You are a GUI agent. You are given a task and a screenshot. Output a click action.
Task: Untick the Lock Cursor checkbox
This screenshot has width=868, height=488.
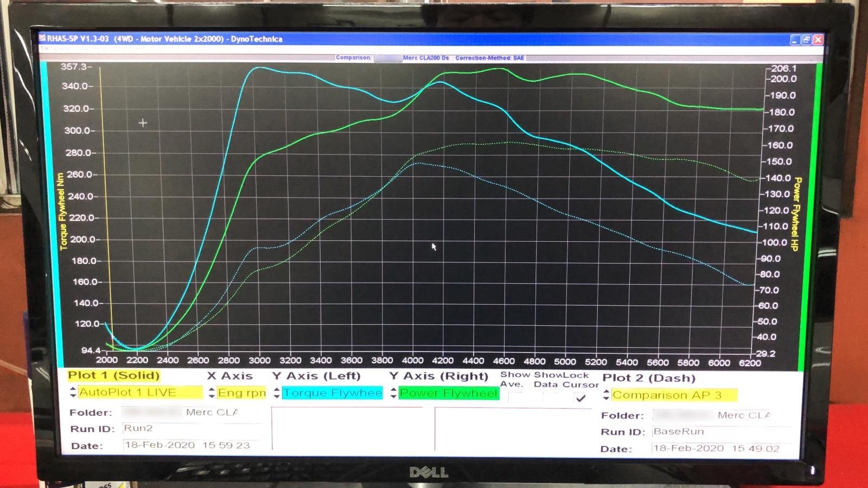point(581,398)
